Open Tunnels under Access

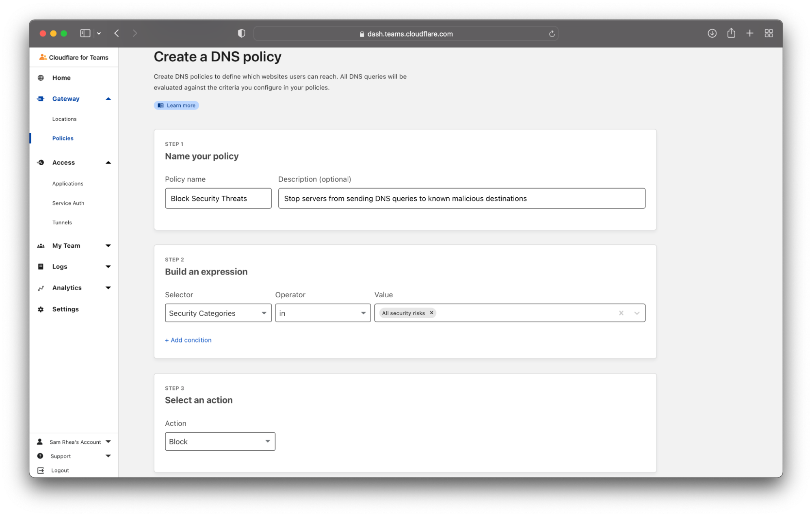(x=62, y=222)
